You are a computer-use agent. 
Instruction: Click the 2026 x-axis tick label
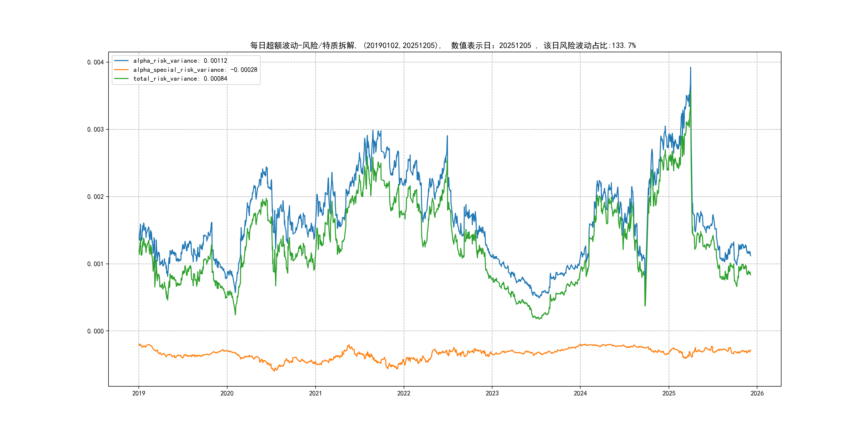[757, 393]
